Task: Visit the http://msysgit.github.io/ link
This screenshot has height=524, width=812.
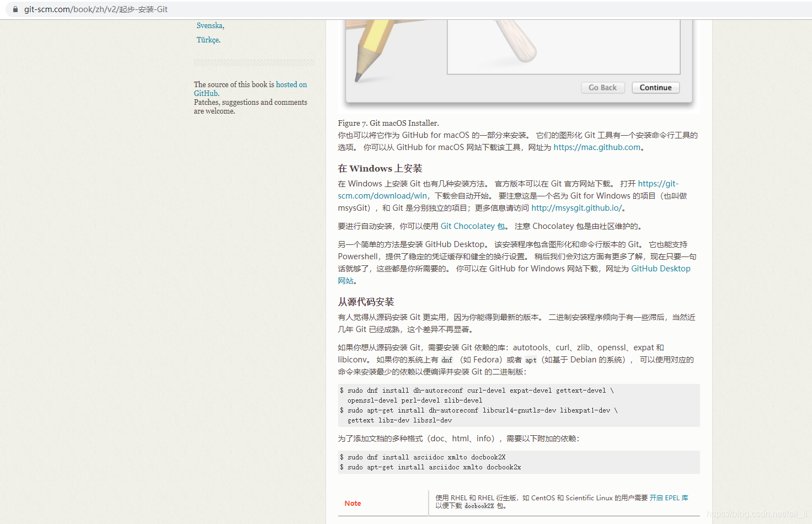Action: coord(576,208)
